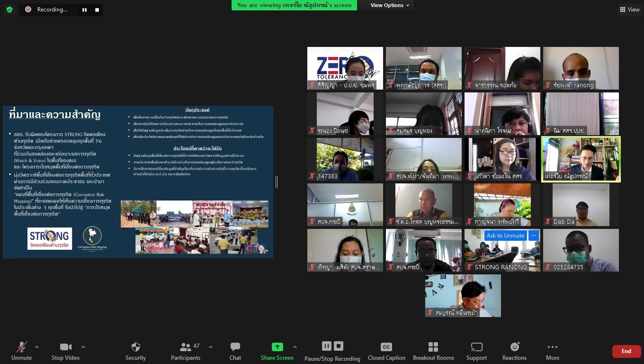The image size is (644, 364).
Task: Pause the recording in the top bar
Action: point(84,9)
